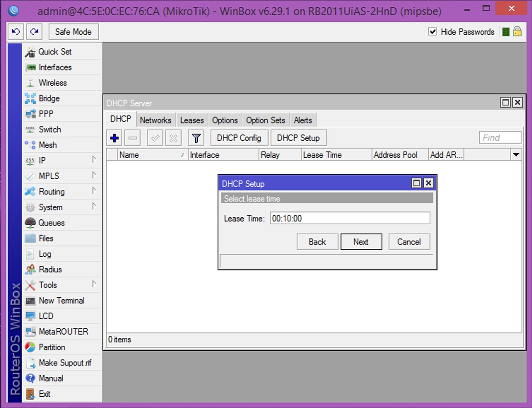Open Files in the sidebar
Image resolution: width=532 pixels, height=408 pixels.
(63, 238)
